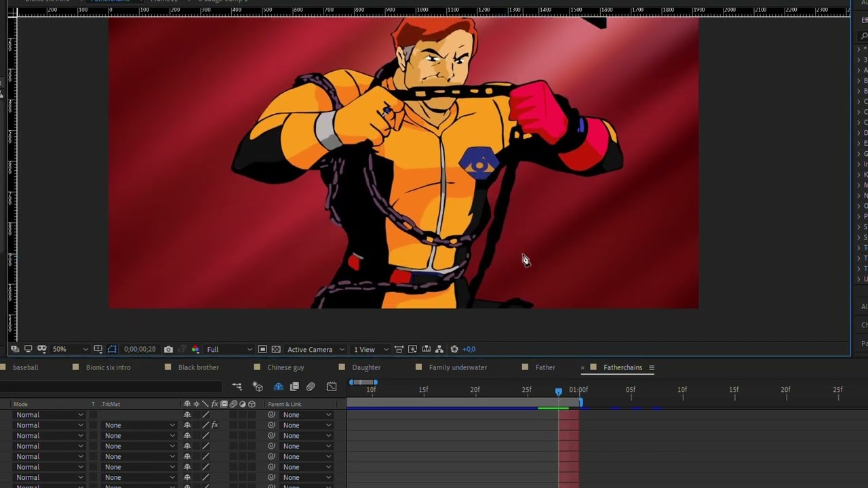This screenshot has width=868, height=488.
Task: Click the 3D glasses preview icon
Action: 42,349
